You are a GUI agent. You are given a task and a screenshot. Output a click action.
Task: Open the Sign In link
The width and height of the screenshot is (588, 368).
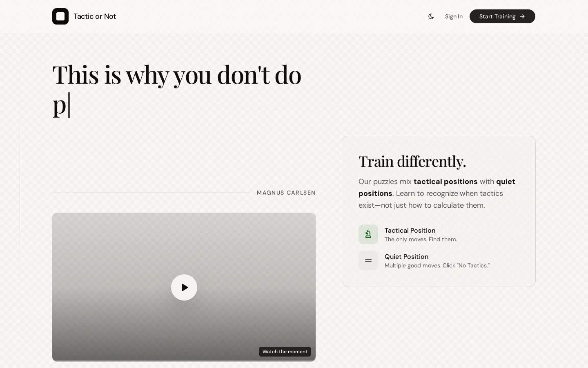[454, 16]
